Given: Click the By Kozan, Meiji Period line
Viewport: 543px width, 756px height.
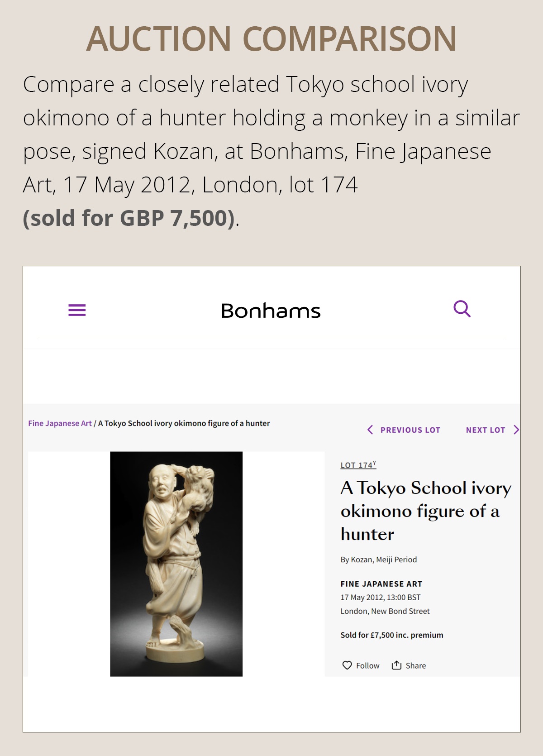Looking at the screenshot, I should tap(378, 560).
